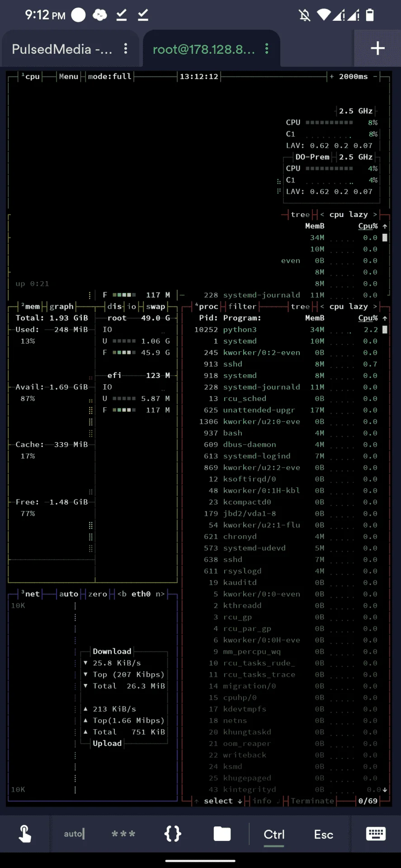Viewport: 401px width, 868px height.
Task: Select the systemd-udevd process row
Action: pyautogui.click(x=286, y=548)
